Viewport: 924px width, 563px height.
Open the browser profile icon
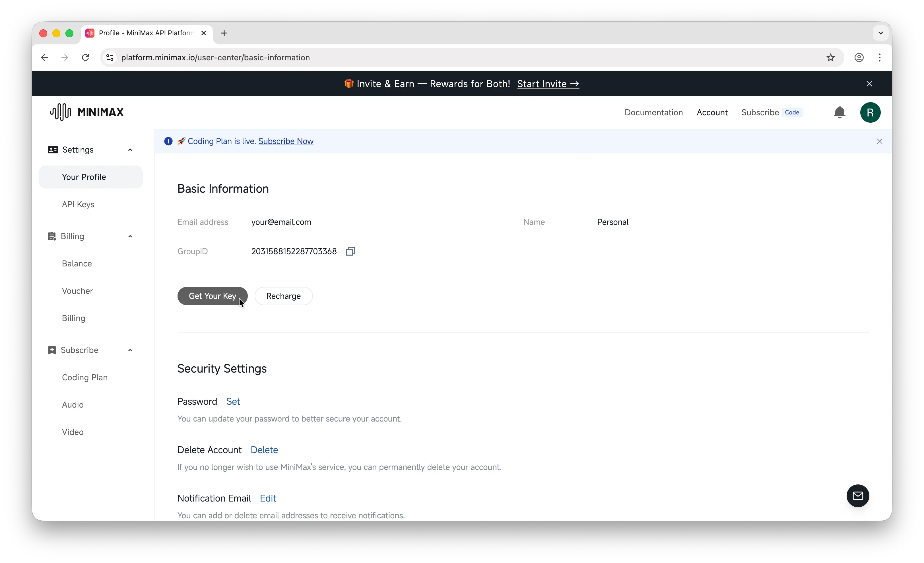(x=859, y=57)
